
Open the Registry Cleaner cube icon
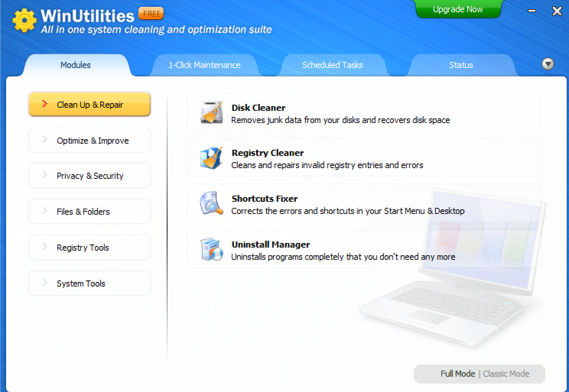tap(211, 157)
